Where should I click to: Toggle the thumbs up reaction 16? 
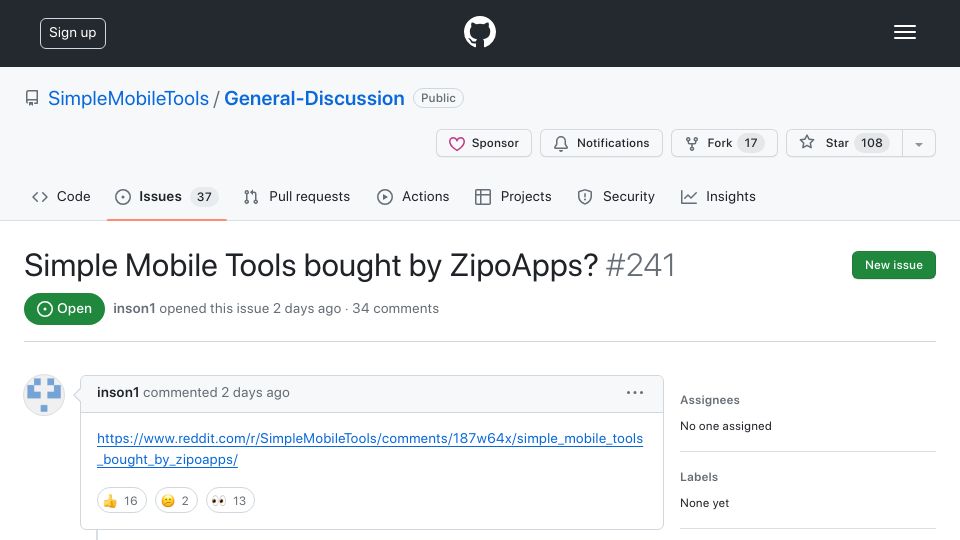122,501
